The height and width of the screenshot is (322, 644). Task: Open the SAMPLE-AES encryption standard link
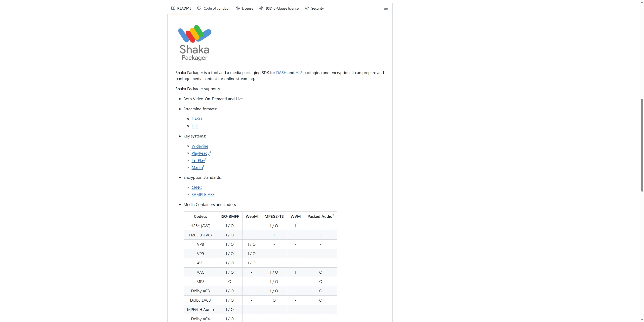click(203, 195)
